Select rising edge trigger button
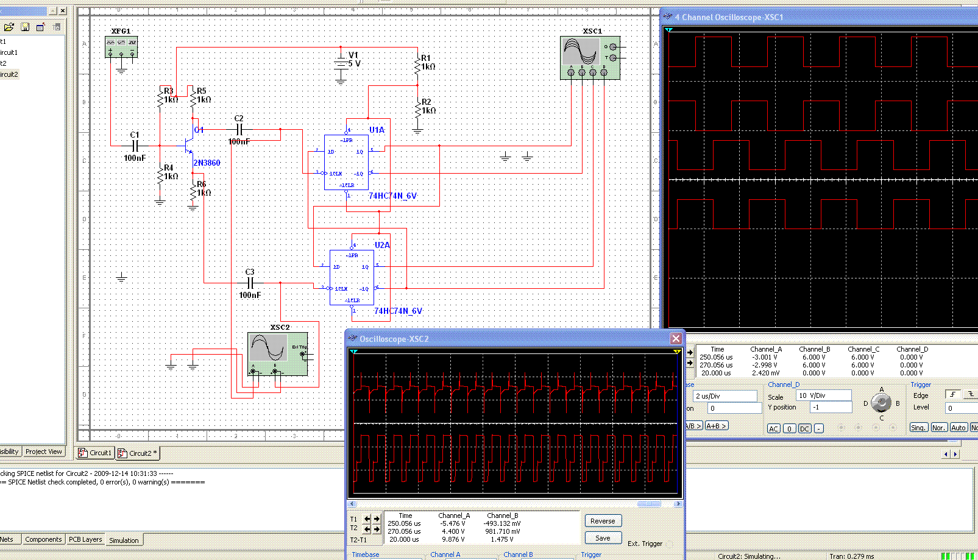978x560 pixels. (x=952, y=394)
